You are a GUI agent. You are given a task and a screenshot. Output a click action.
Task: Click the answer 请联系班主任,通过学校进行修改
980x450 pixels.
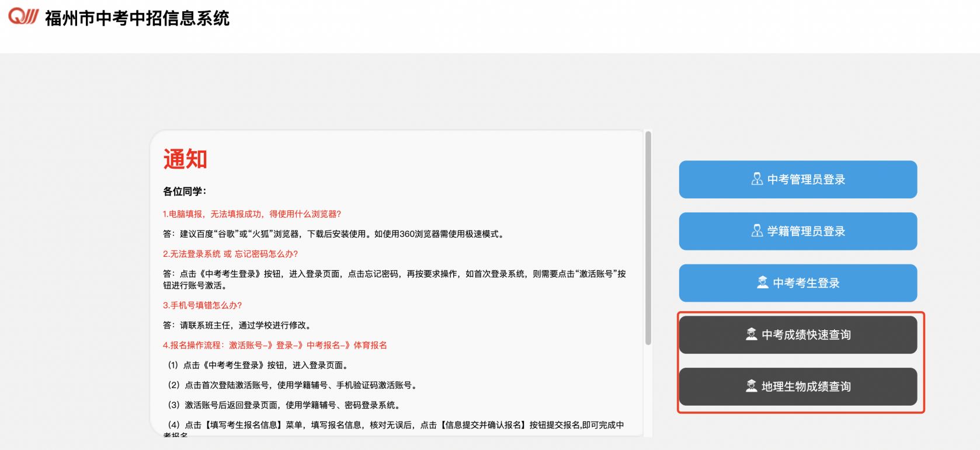pyautogui.click(x=238, y=325)
